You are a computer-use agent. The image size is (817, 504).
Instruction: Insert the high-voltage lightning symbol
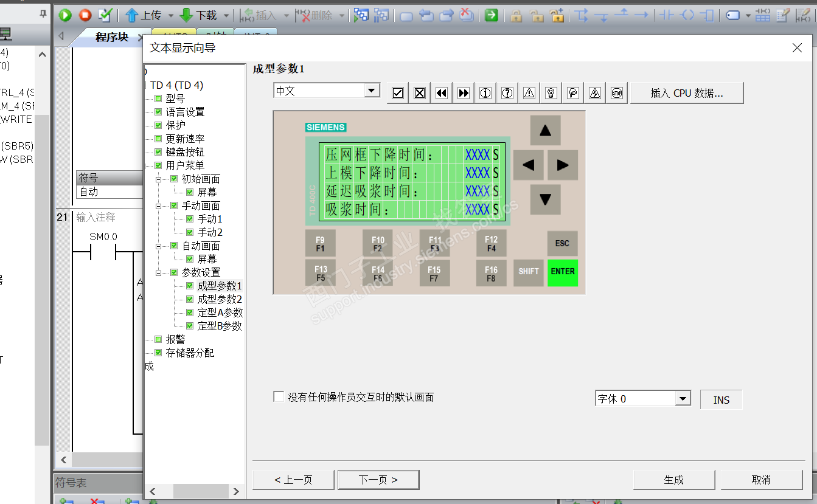click(x=595, y=93)
